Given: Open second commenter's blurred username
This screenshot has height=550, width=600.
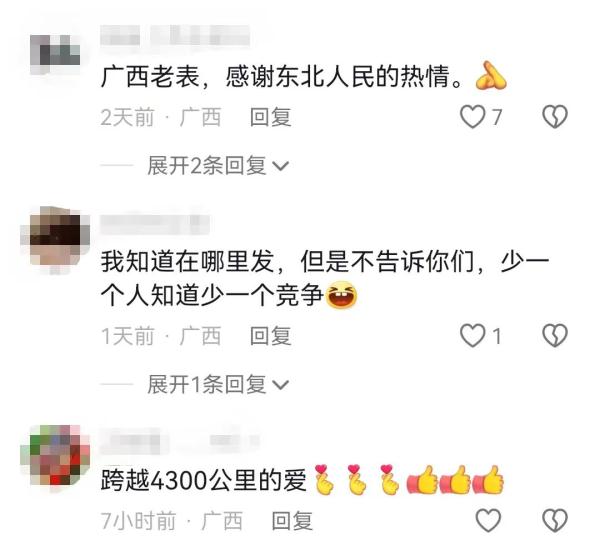Looking at the screenshot, I should (155, 224).
